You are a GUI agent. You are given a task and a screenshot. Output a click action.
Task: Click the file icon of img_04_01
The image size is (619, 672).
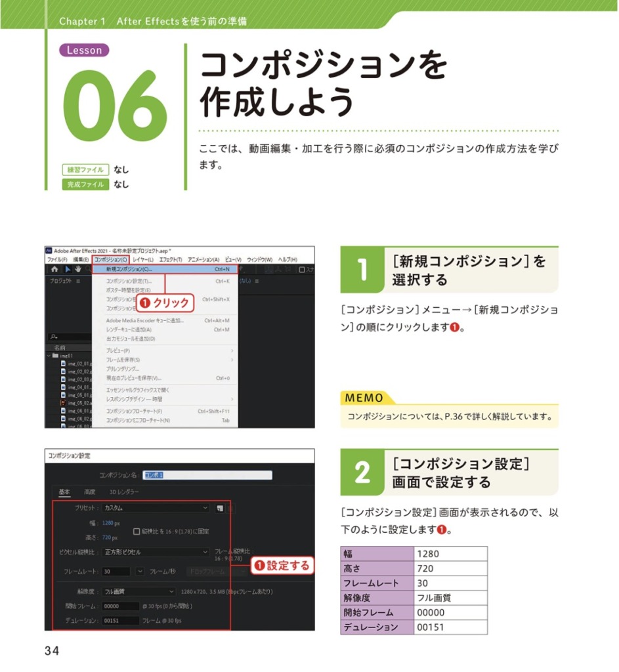point(64,387)
